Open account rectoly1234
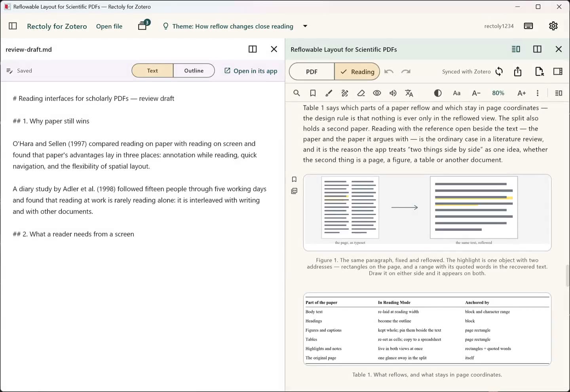 (499, 26)
